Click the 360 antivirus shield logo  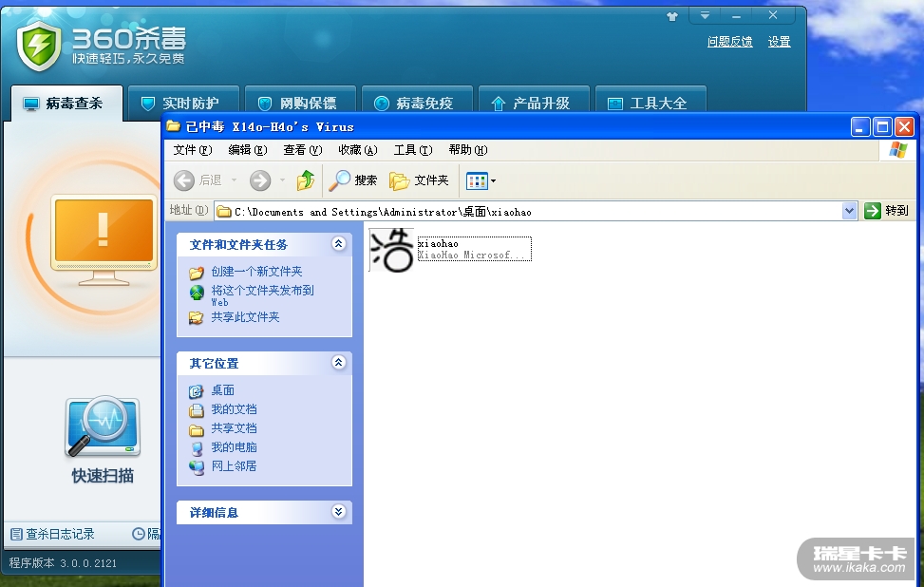pyautogui.click(x=39, y=46)
